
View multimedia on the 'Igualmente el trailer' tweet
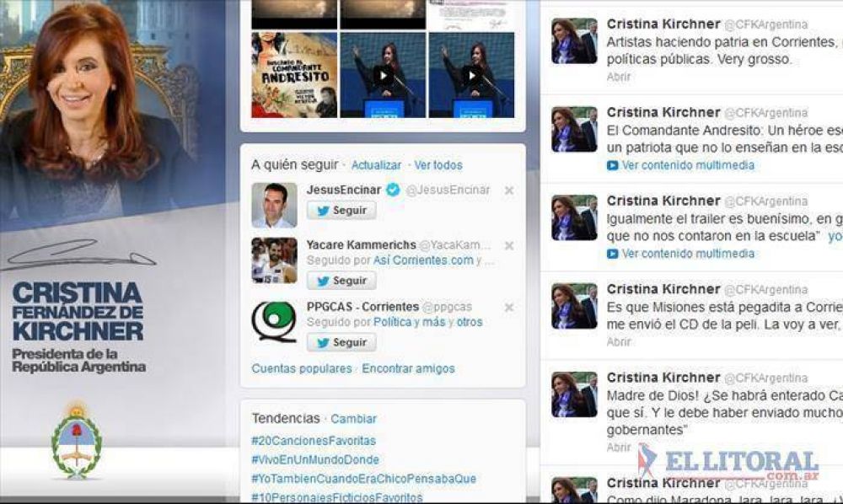point(688,254)
